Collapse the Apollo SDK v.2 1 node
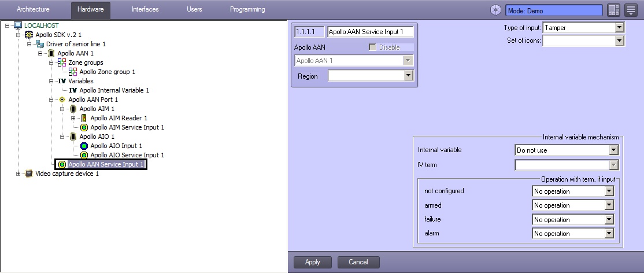 click(x=18, y=35)
